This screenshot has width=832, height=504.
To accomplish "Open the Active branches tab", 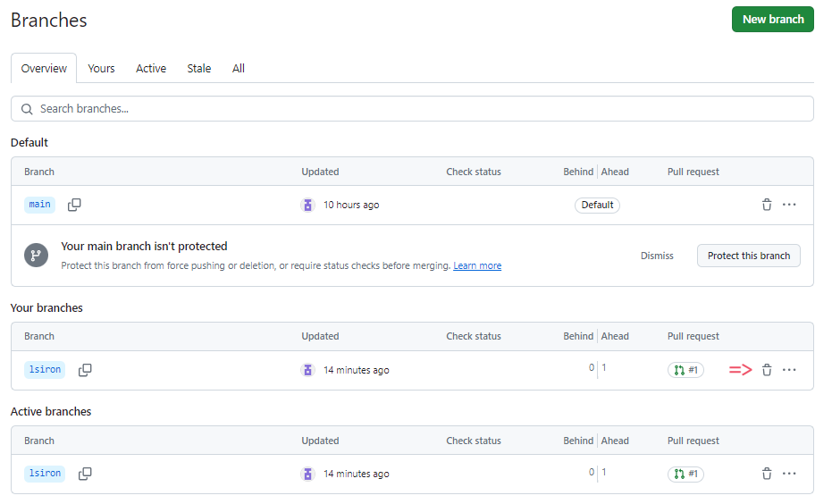I will pyautogui.click(x=151, y=69).
